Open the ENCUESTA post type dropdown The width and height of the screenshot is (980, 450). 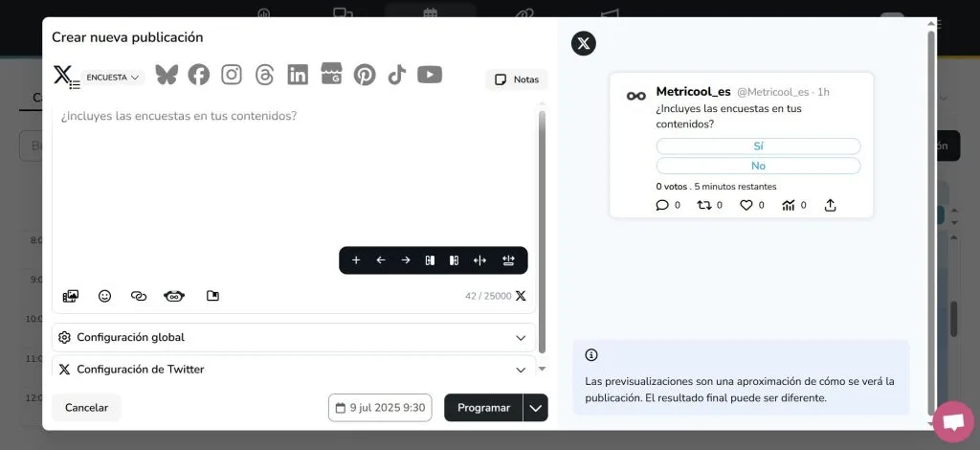113,78
